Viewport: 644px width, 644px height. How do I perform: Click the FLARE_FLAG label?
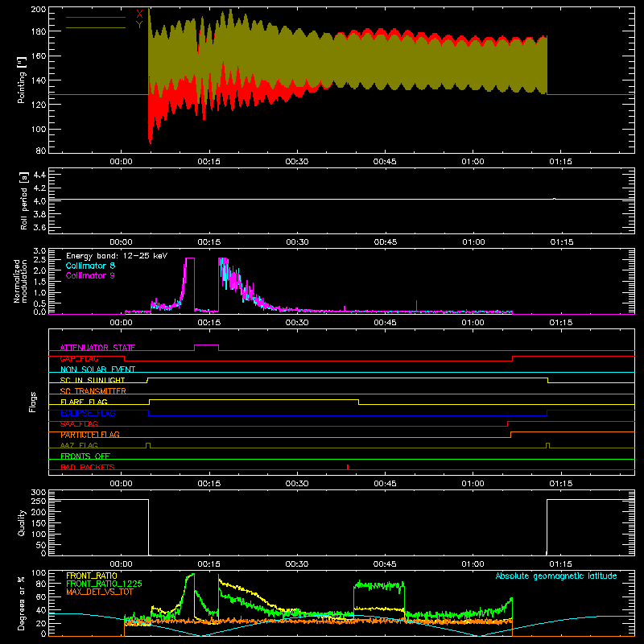pyautogui.click(x=84, y=402)
